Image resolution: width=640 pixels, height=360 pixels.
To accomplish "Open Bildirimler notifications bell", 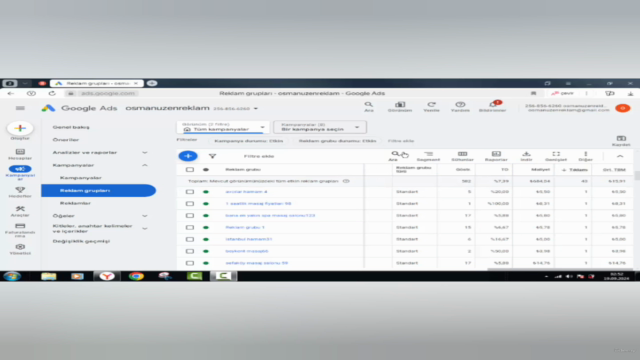I will [493, 105].
